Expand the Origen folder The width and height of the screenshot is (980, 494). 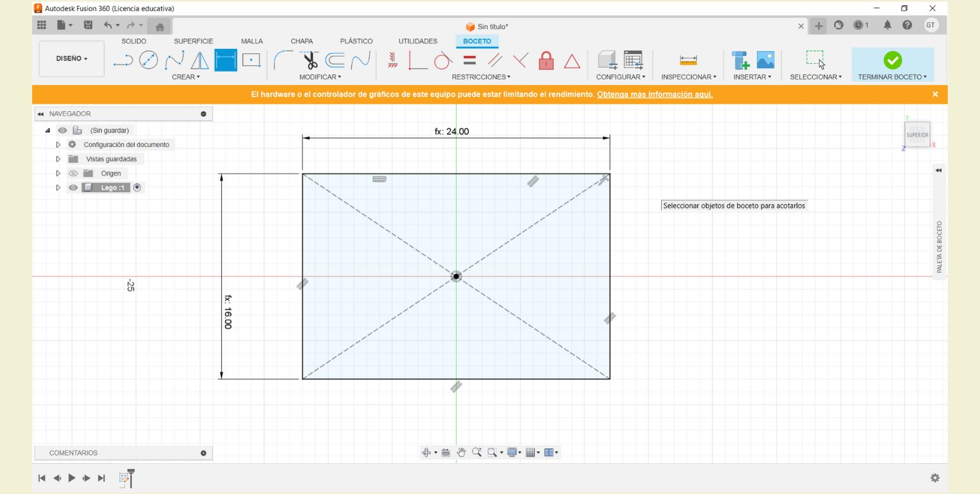click(58, 173)
